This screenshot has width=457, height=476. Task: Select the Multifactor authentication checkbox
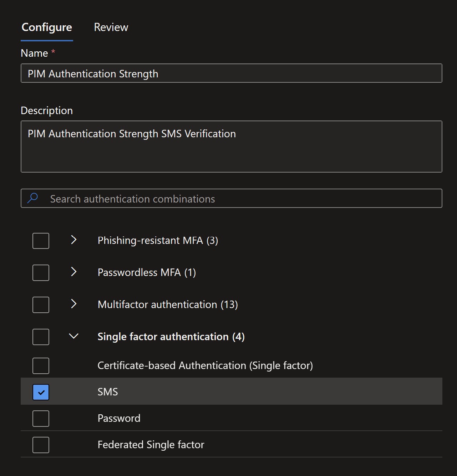(41, 305)
